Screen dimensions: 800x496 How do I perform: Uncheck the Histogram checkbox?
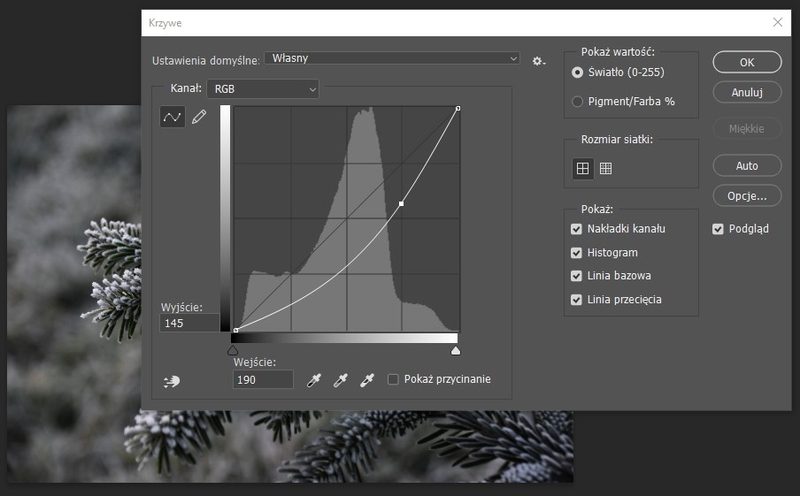coord(576,253)
